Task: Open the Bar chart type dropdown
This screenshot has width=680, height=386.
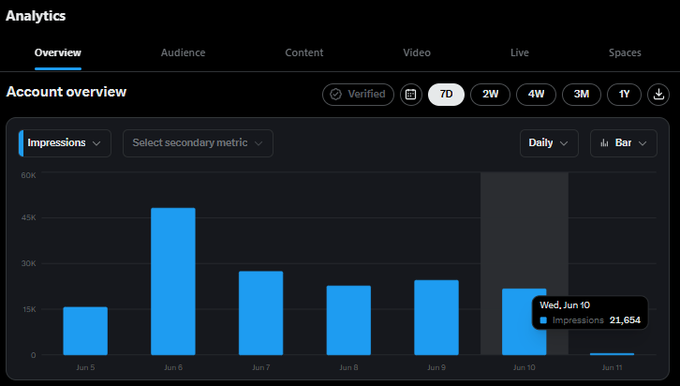Action: (624, 143)
